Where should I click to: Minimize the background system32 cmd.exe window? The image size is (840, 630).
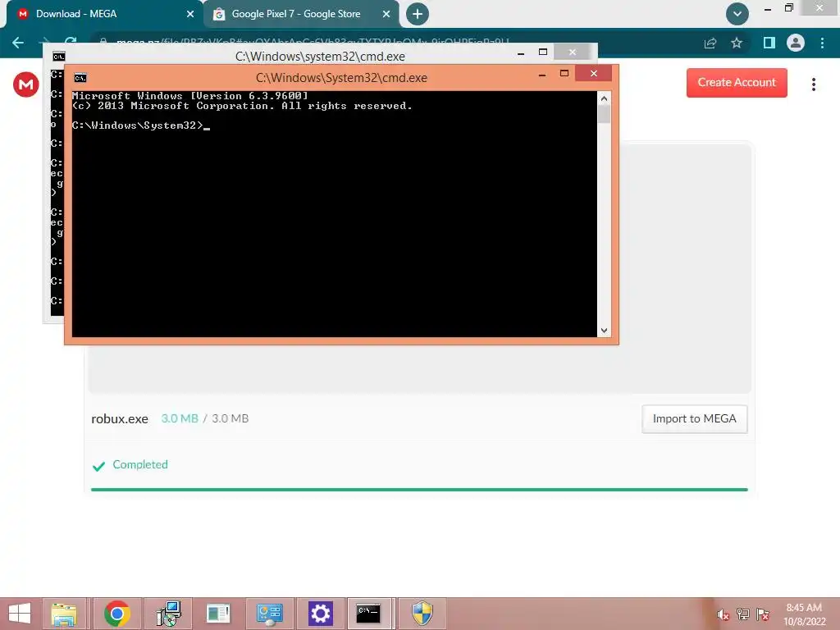[521, 53]
